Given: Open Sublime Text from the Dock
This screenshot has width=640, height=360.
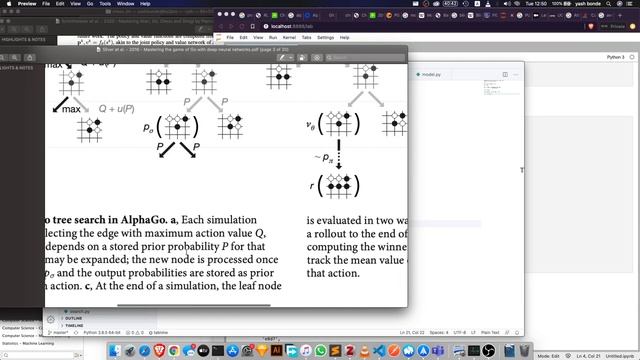Looking at the screenshot, I should pos(336,350).
